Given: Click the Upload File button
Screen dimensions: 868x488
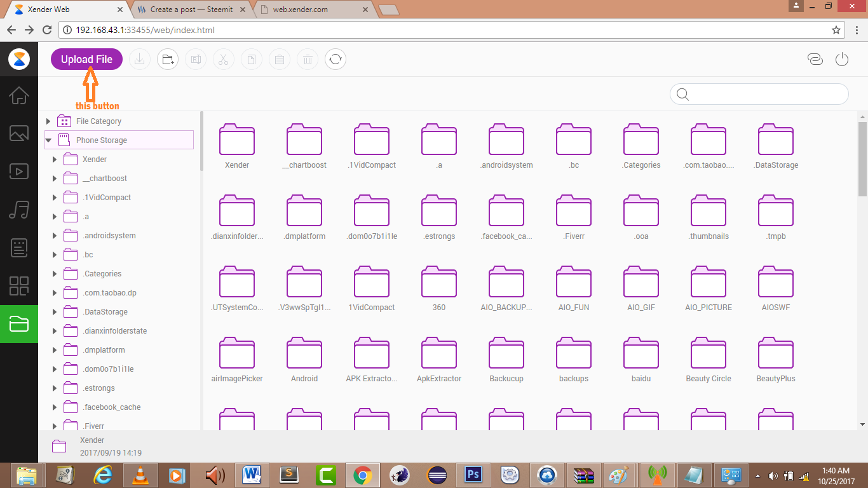Looking at the screenshot, I should [86, 59].
